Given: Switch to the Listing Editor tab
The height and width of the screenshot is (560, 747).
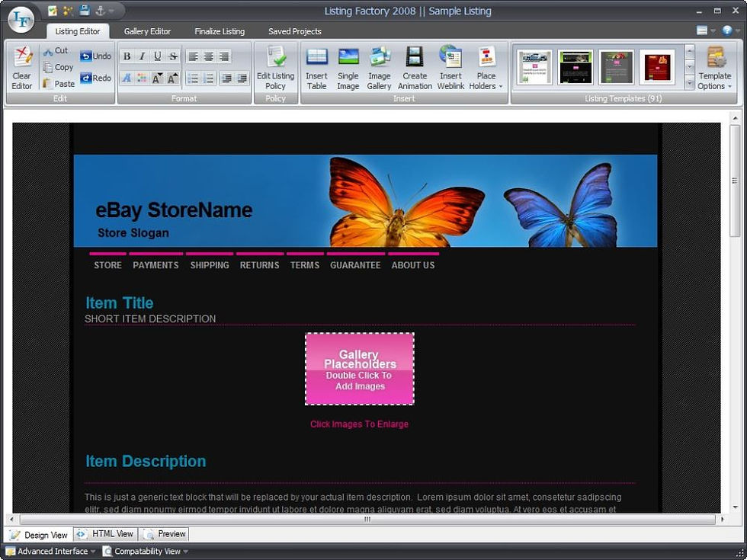Looking at the screenshot, I should coord(78,31).
